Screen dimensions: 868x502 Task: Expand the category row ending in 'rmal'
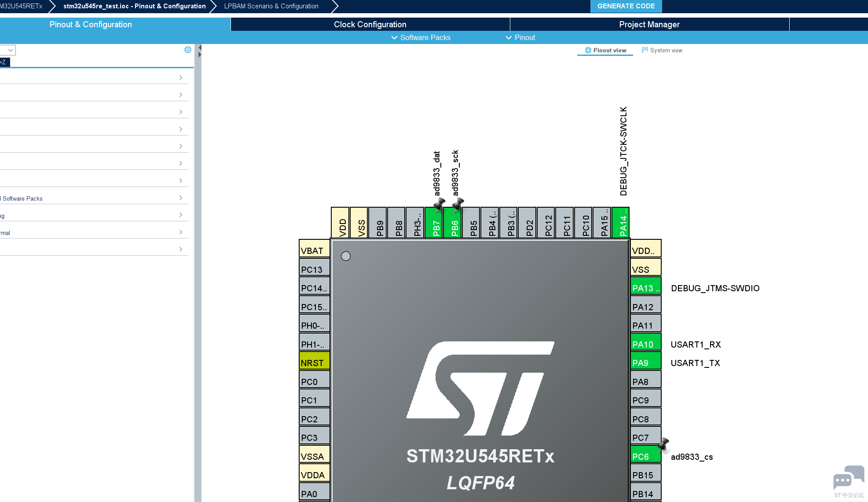tap(94, 232)
